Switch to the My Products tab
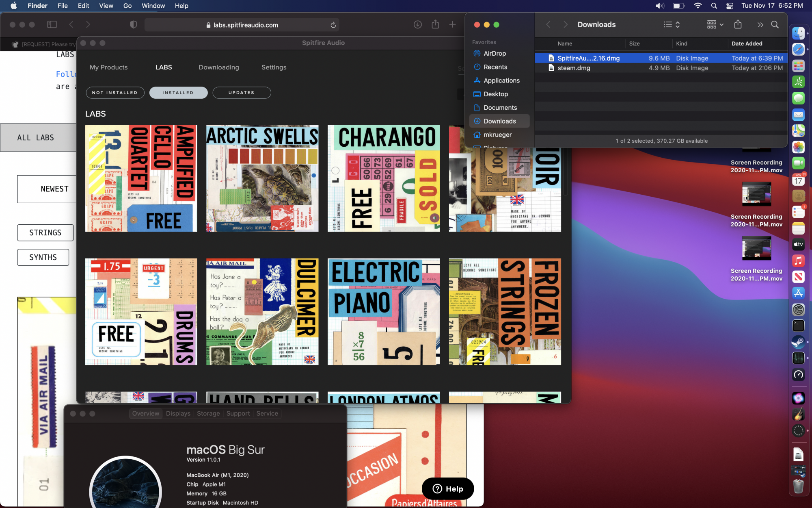This screenshot has height=508, width=812. click(x=108, y=67)
